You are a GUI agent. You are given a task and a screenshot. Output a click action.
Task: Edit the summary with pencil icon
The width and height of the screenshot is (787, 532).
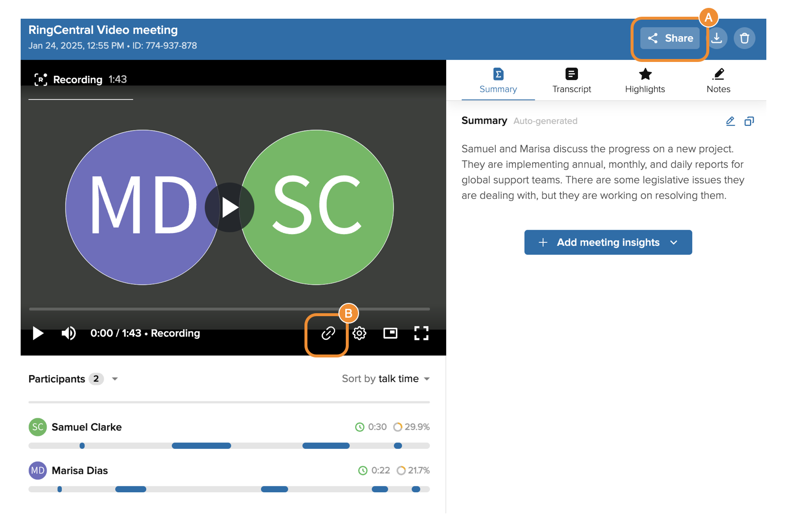(x=730, y=121)
